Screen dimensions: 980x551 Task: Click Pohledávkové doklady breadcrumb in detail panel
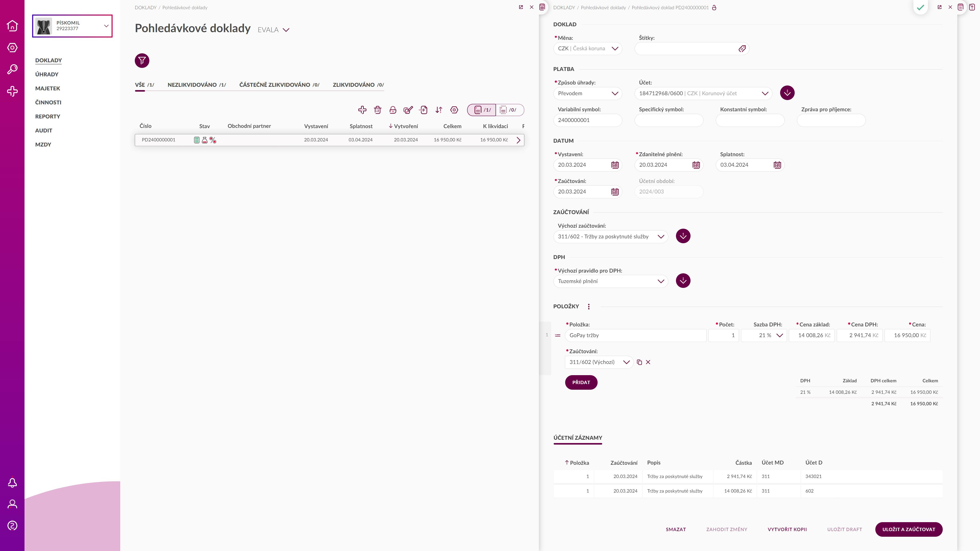click(x=603, y=8)
